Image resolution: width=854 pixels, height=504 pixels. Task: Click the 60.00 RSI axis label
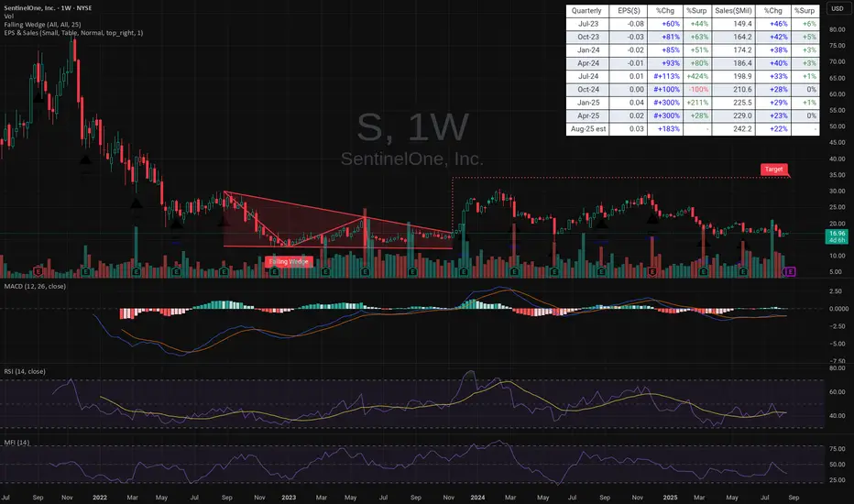tap(838, 392)
